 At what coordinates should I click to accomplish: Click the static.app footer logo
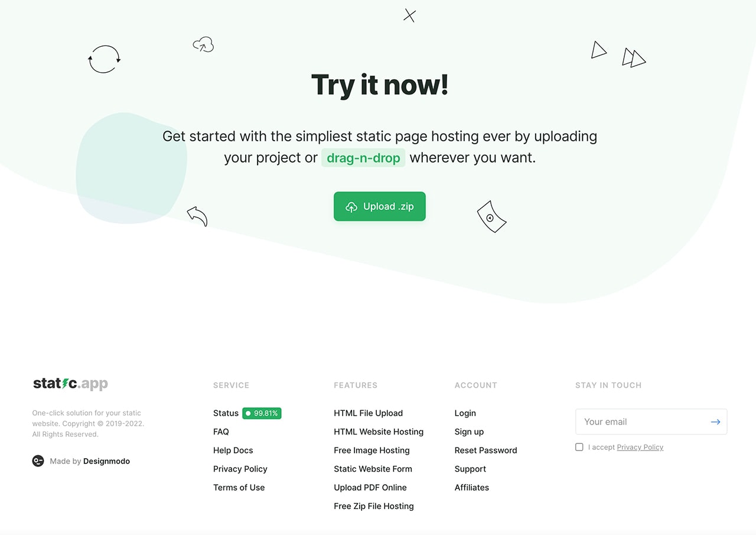pyautogui.click(x=70, y=384)
